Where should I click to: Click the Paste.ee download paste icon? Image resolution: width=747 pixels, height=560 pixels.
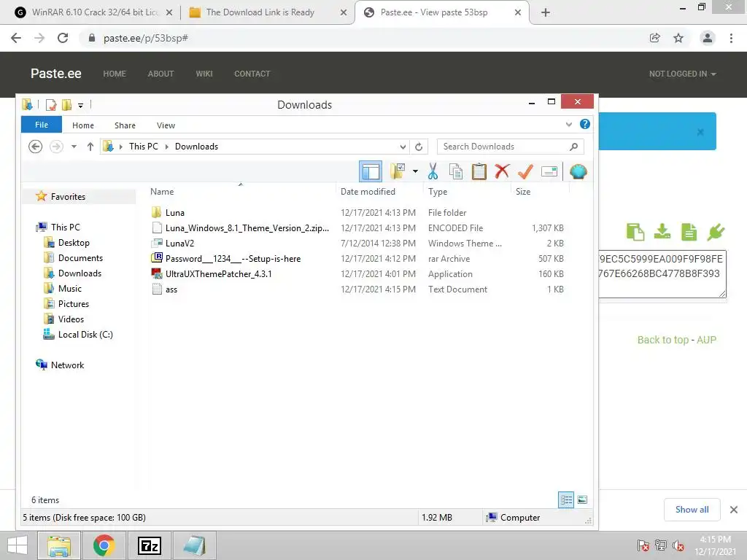click(x=662, y=231)
